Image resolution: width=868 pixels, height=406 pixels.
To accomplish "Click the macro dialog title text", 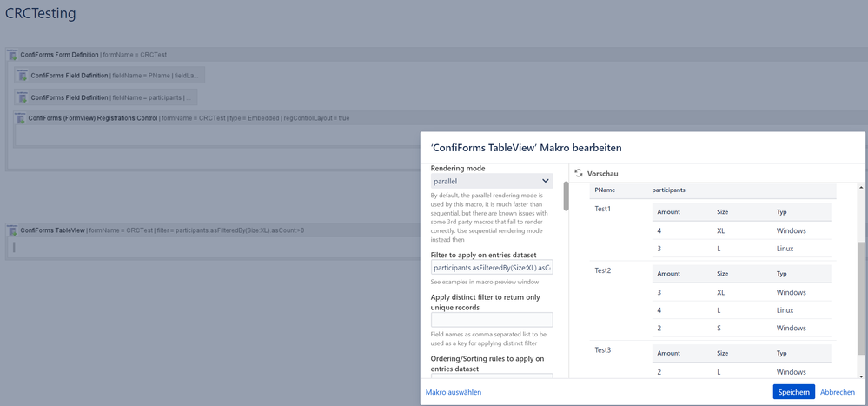I will click(x=526, y=148).
